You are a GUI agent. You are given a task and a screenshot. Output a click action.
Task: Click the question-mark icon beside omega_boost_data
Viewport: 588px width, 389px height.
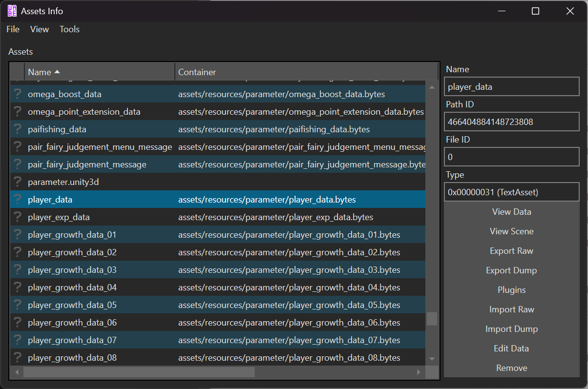18,94
